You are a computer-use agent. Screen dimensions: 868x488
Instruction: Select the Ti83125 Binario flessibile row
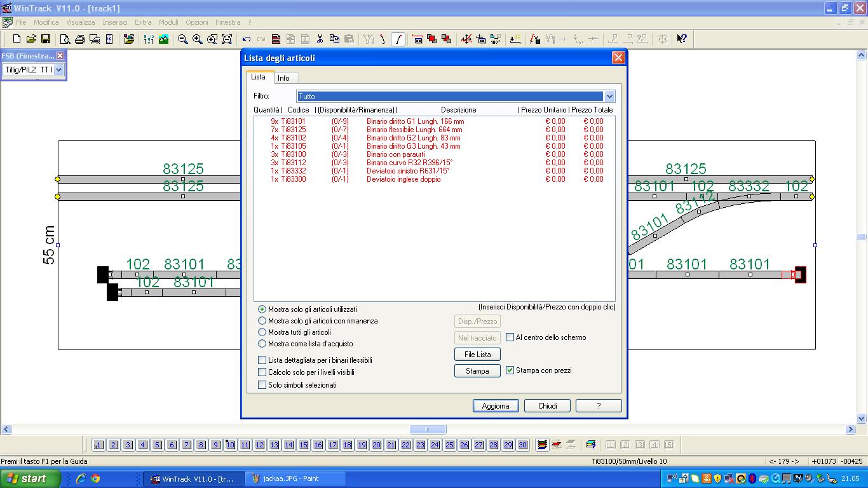click(435, 130)
